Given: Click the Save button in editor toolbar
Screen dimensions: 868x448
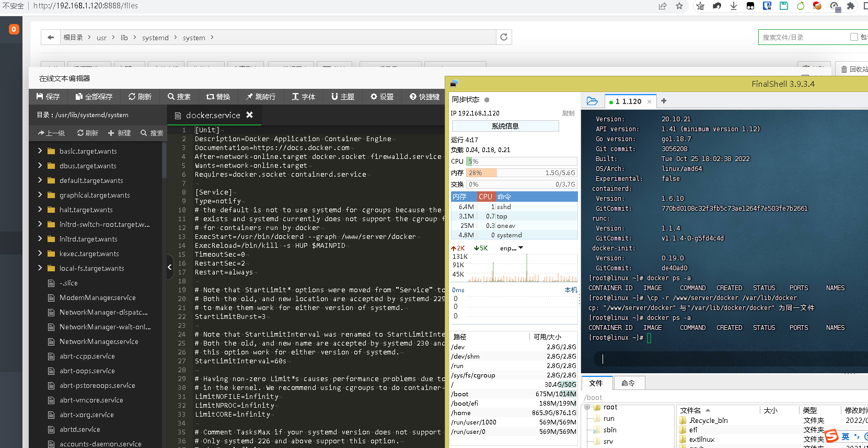Looking at the screenshot, I should click(x=48, y=97).
